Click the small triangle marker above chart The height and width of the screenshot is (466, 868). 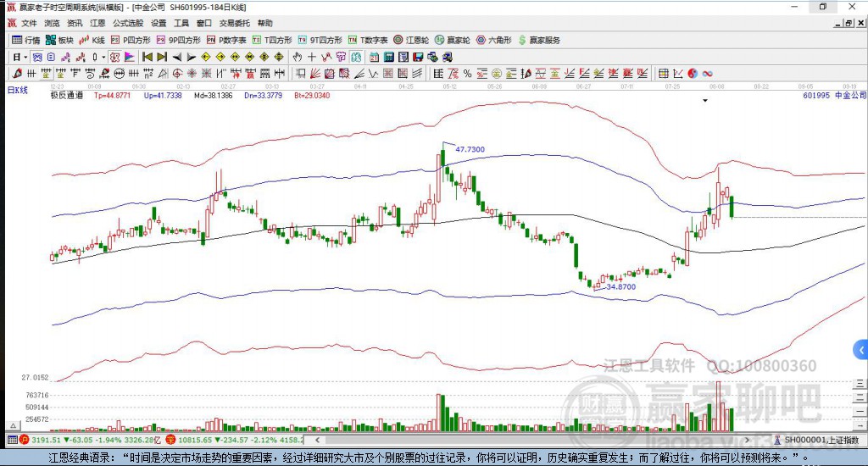coord(705,101)
